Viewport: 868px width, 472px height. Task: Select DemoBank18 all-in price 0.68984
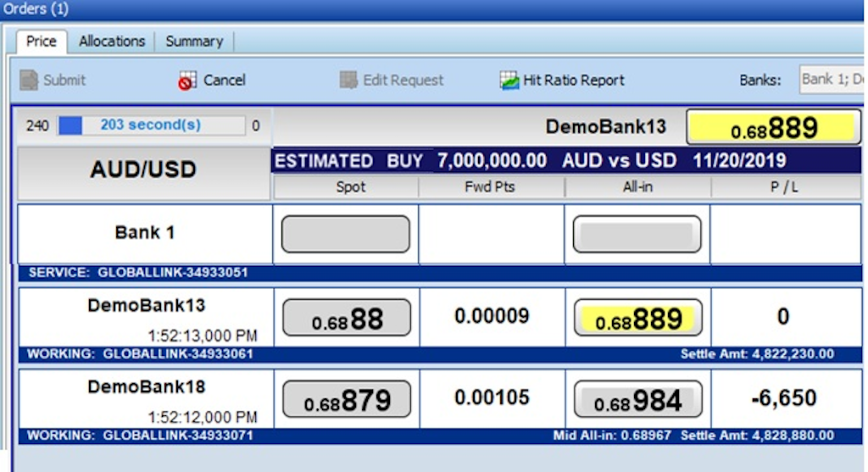click(637, 400)
